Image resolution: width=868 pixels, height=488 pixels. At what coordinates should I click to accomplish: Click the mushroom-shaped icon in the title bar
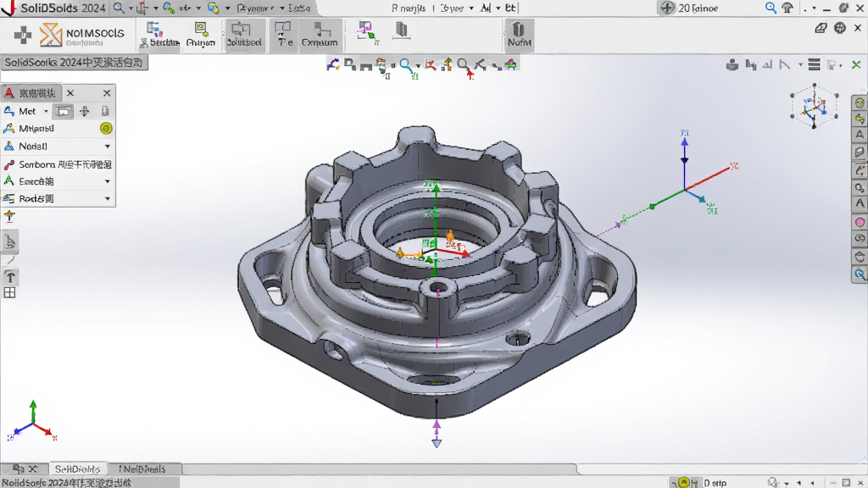[x=787, y=8]
